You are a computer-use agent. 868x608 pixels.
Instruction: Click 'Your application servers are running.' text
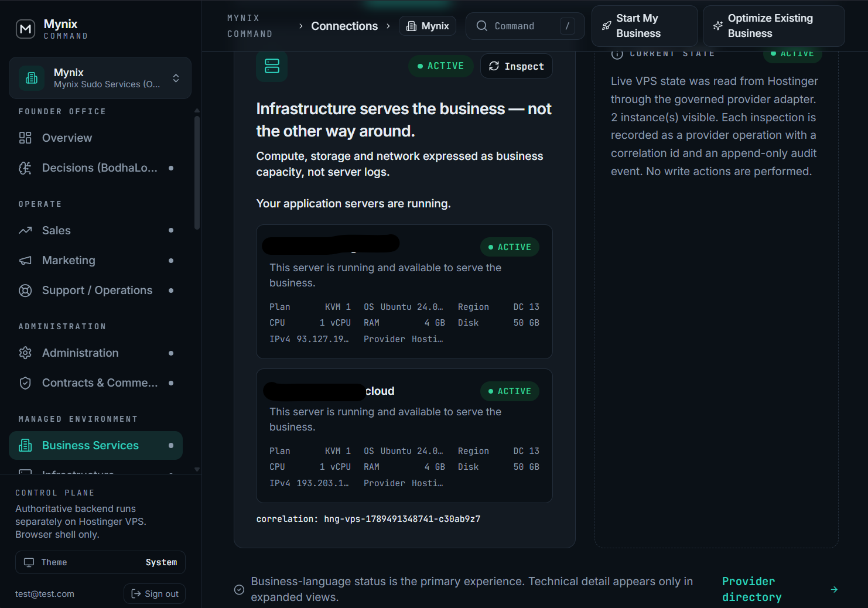(353, 203)
